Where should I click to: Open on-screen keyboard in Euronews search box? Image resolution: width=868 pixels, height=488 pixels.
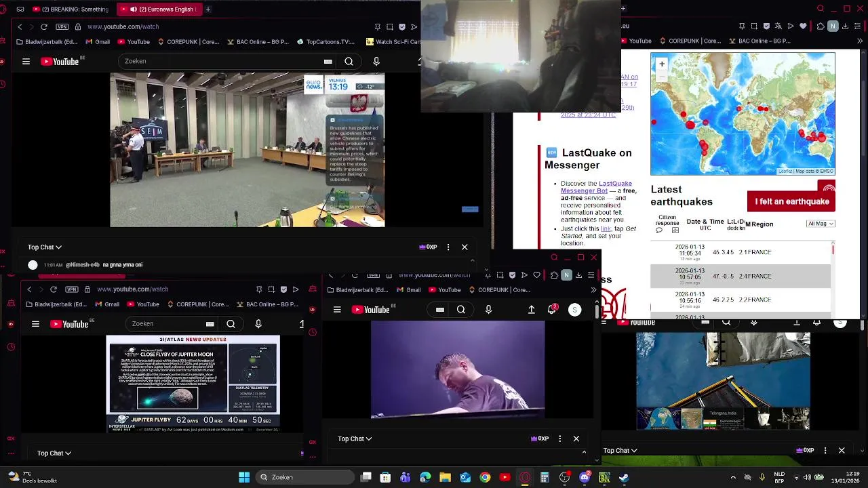click(328, 61)
